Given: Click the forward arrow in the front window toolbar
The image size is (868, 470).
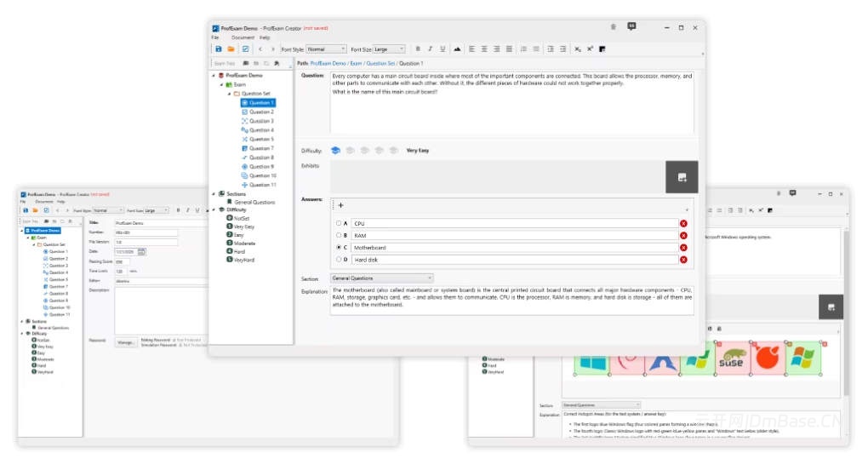Looking at the screenshot, I should [272, 49].
